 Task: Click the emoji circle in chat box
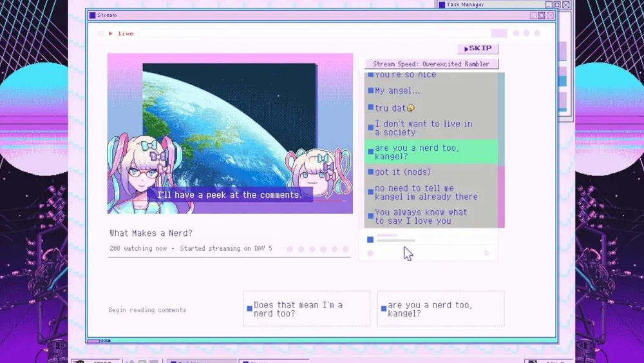pyautogui.click(x=370, y=253)
